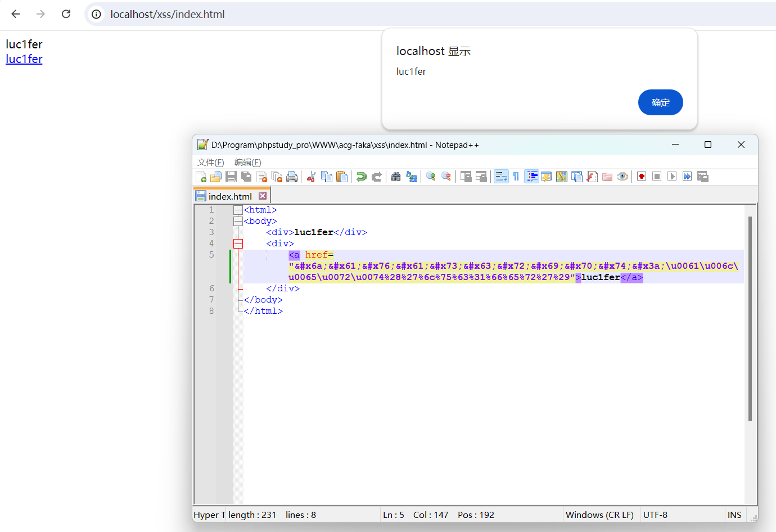Image resolution: width=776 pixels, height=532 pixels.
Task: Click the blue luc1fer link on page
Action: pyautogui.click(x=24, y=59)
